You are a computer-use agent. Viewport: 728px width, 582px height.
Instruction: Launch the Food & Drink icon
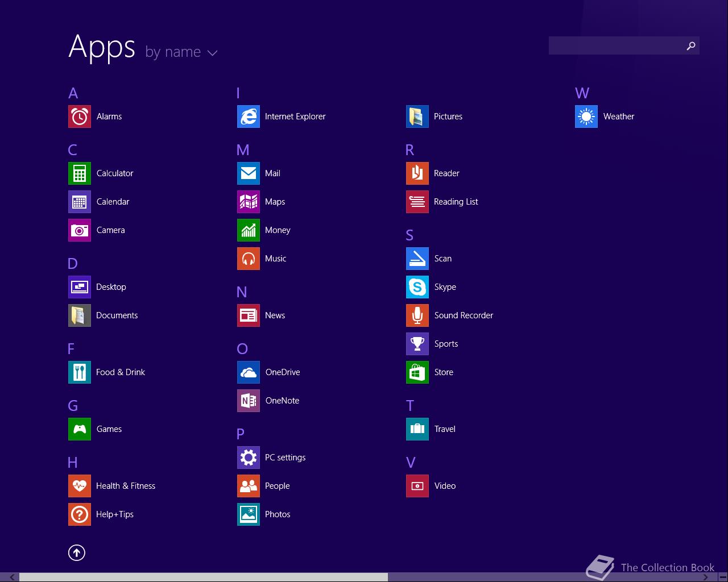(80, 372)
